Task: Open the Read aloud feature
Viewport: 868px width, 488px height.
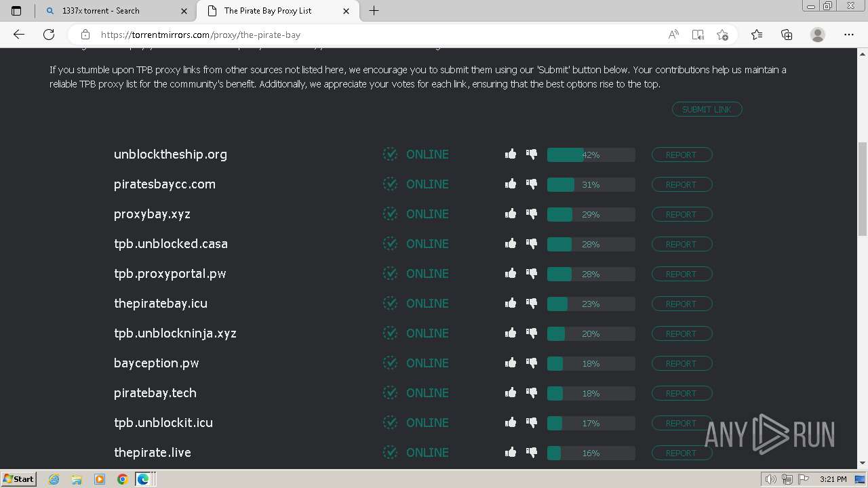Action: click(673, 35)
